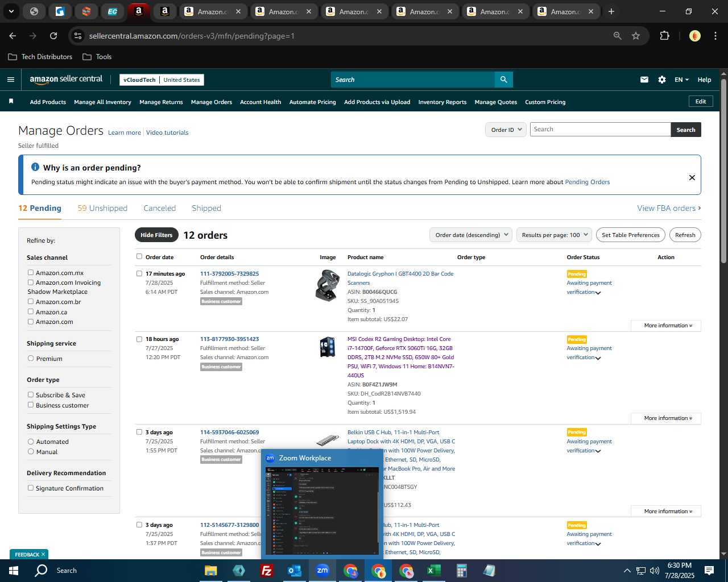Switch to the Canceled tab
The image size is (728, 582).
coord(160,208)
